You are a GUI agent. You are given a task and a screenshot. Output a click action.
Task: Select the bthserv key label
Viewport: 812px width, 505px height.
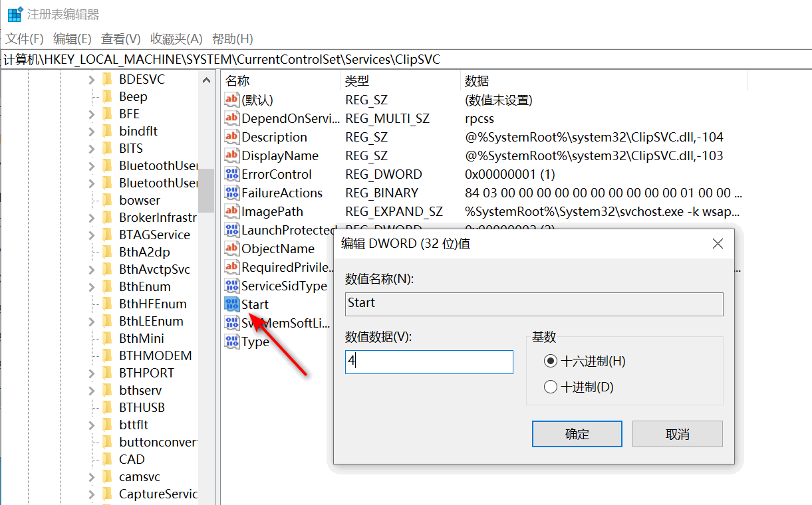pos(140,390)
